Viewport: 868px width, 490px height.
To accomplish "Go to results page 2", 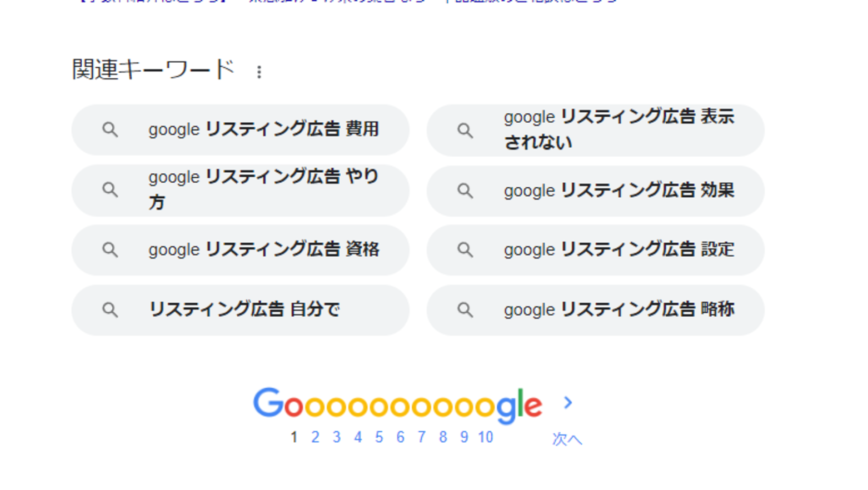I will click(x=315, y=438).
